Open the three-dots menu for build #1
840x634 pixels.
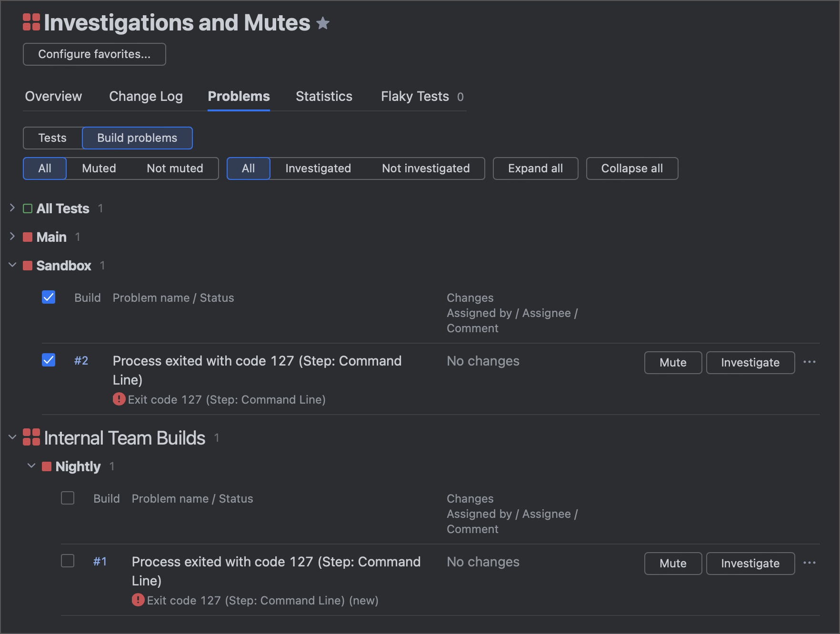point(809,563)
